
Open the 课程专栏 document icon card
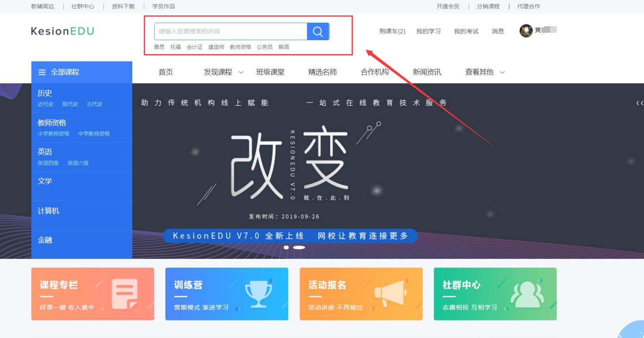click(93, 294)
